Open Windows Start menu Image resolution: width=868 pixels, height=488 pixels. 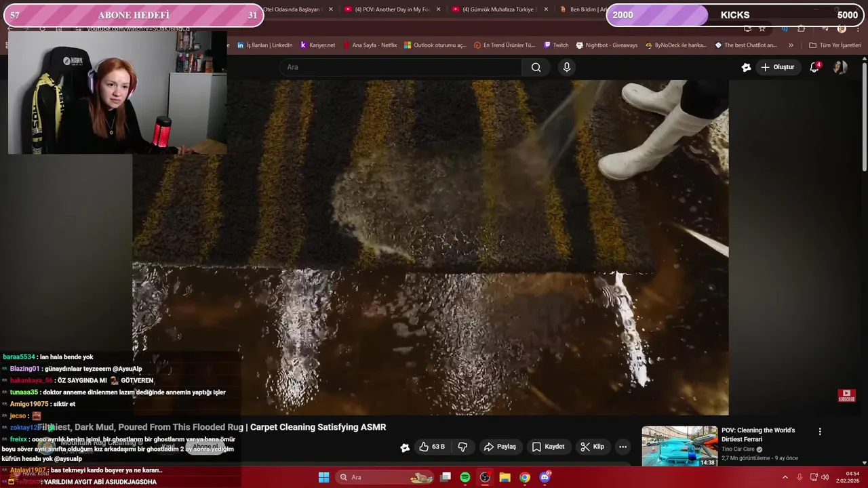tap(324, 477)
